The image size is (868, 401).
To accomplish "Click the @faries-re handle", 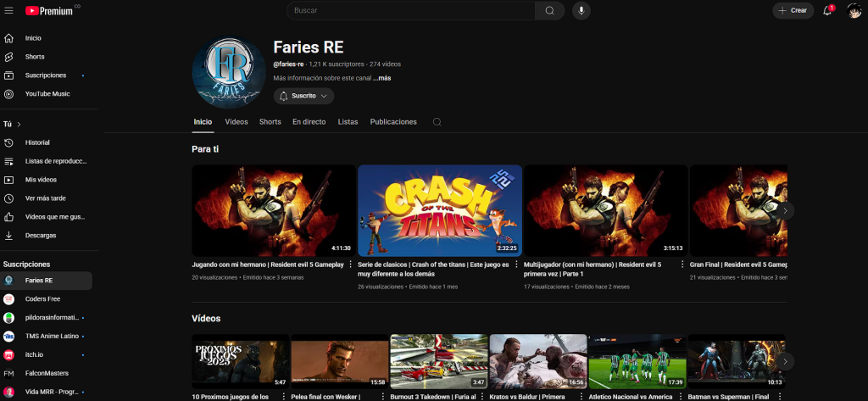I will (288, 64).
